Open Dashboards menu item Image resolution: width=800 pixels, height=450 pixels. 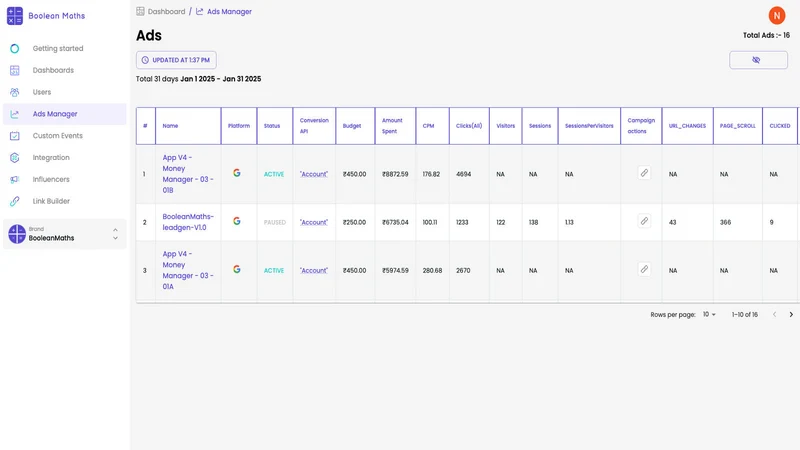coord(65,70)
